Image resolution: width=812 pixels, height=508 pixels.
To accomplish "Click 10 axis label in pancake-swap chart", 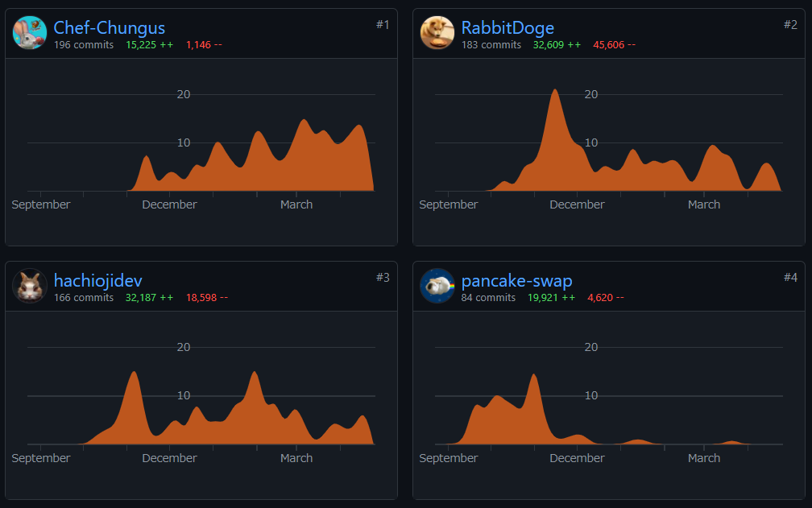I will click(x=591, y=395).
